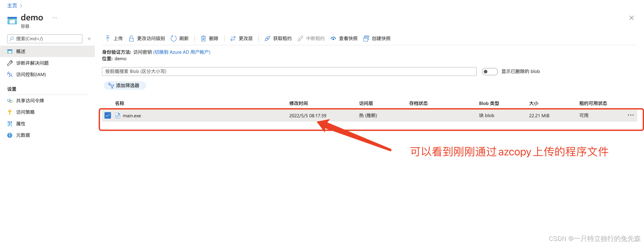The width and height of the screenshot is (644, 244).
Task: Click the 租约可用状态 column header
Action: point(593,103)
